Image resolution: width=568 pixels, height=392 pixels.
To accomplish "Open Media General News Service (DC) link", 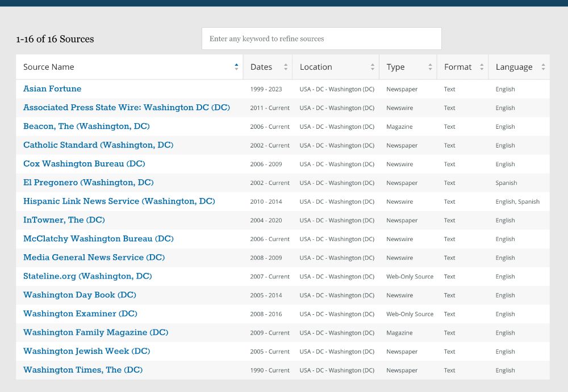I will (94, 258).
